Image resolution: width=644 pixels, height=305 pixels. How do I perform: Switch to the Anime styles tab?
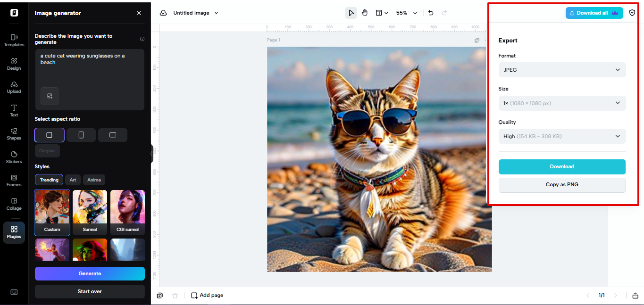pyautogui.click(x=94, y=180)
